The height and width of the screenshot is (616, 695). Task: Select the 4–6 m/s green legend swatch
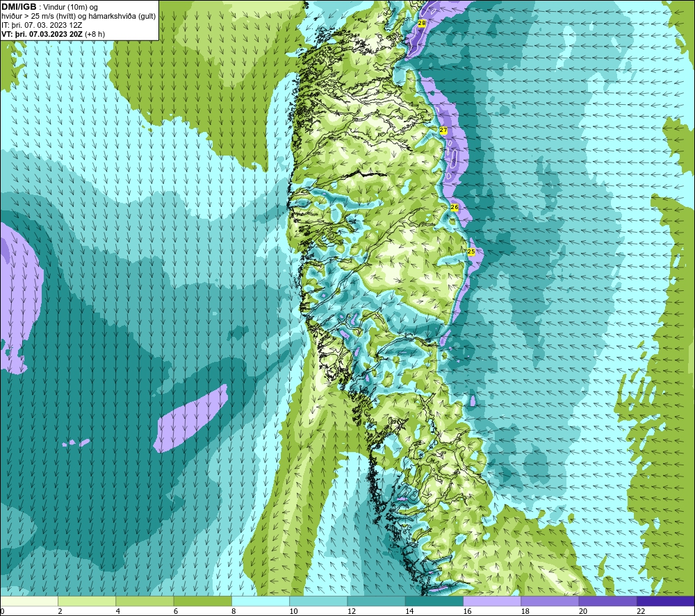(x=145, y=601)
